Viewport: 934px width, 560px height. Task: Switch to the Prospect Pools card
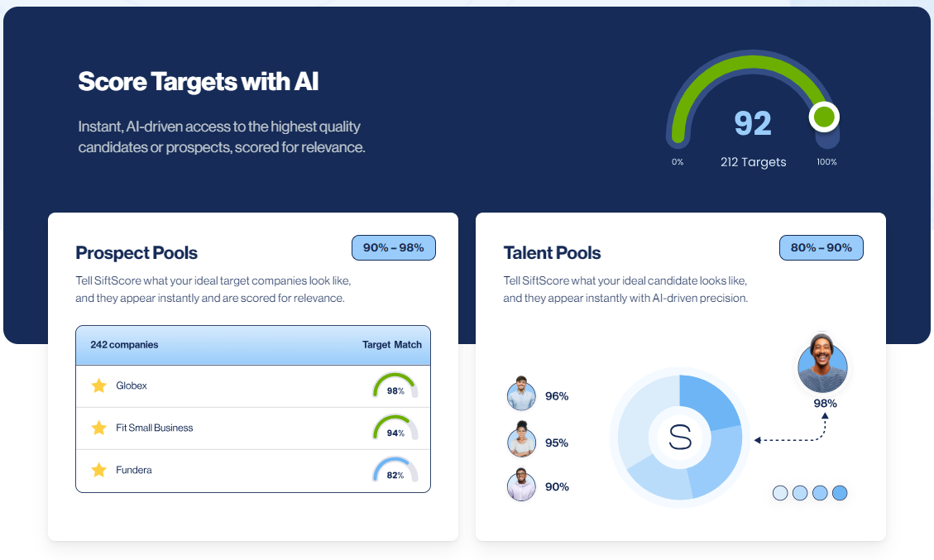click(137, 253)
